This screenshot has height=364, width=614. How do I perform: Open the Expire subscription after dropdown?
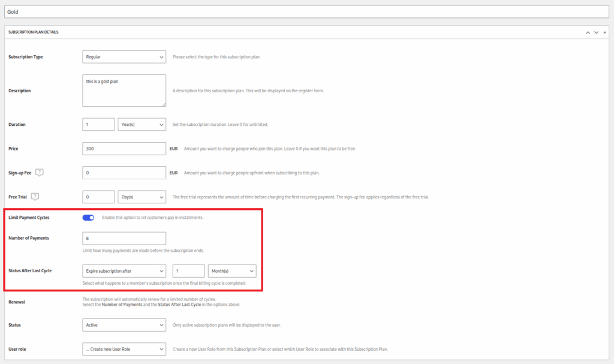(x=124, y=270)
